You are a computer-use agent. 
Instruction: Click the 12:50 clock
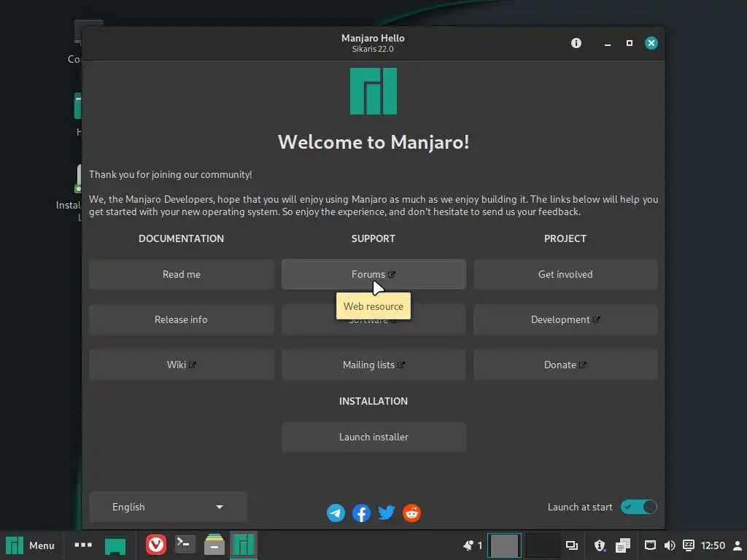(713, 545)
